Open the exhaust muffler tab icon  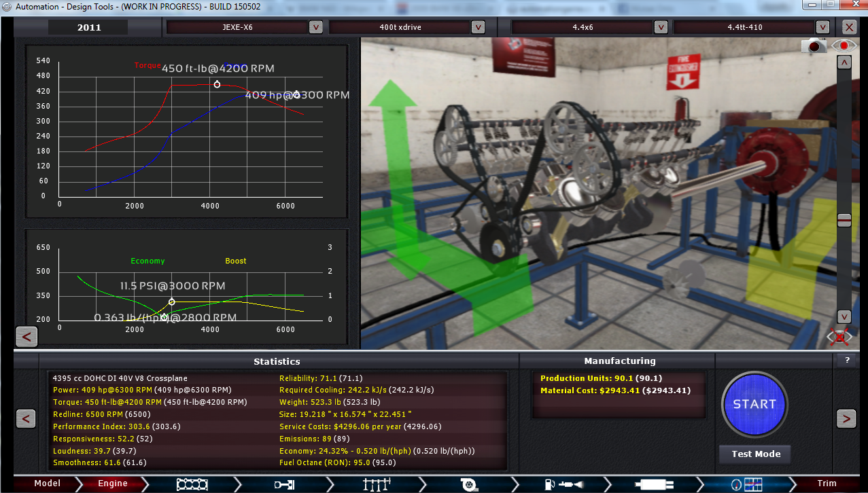click(x=653, y=483)
